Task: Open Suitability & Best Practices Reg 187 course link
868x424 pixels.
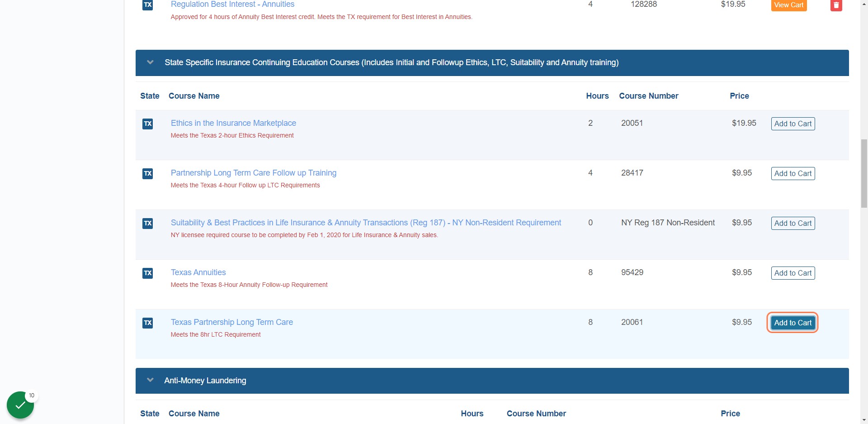Action: 366,223
